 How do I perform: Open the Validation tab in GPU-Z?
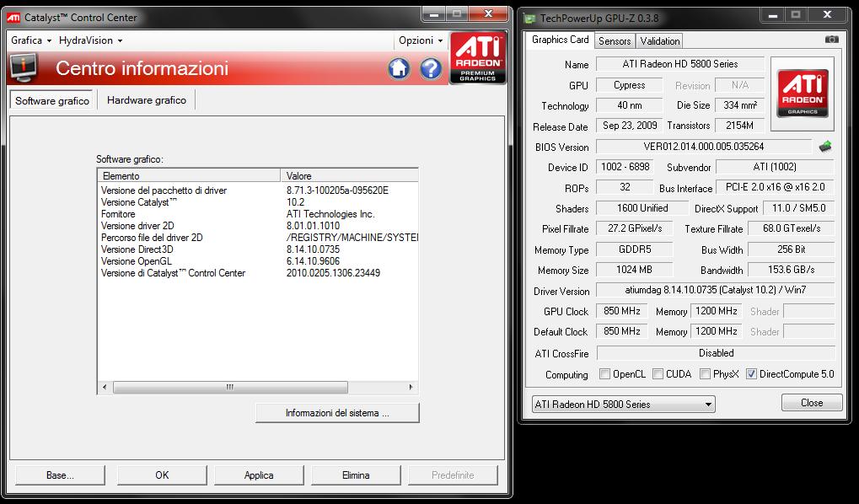pyautogui.click(x=659, y=41)
